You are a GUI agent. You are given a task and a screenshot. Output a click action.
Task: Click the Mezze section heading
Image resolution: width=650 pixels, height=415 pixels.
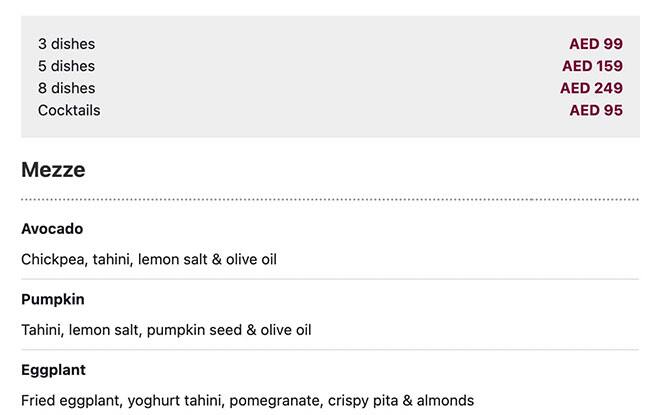coord(53,170)
